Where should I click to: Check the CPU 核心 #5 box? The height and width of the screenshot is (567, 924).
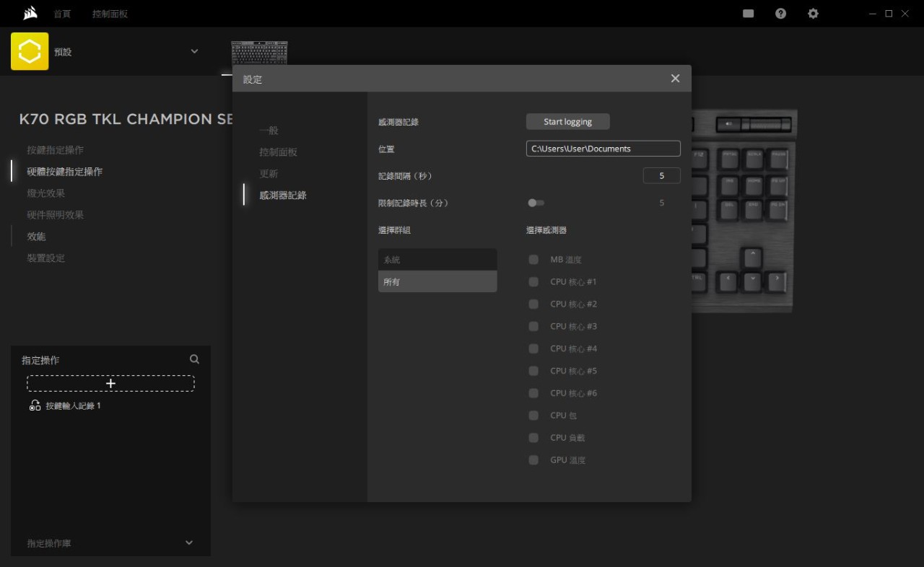(533, 371)
